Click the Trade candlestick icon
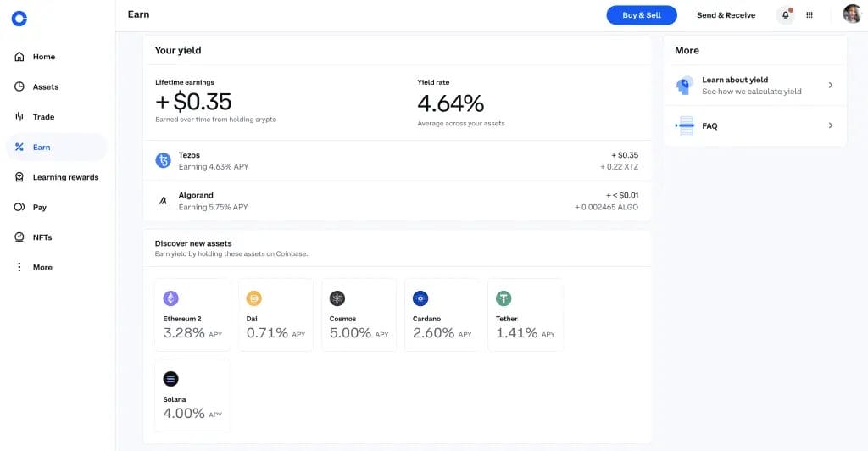 tap(19, 116)
